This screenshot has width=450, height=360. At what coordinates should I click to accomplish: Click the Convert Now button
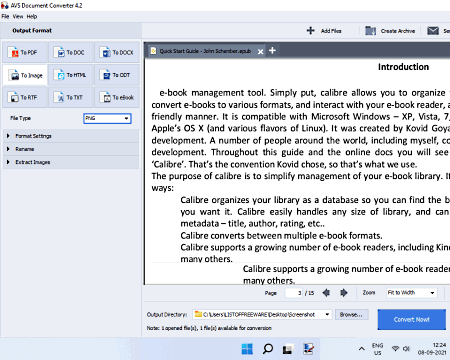coord(412,319)
